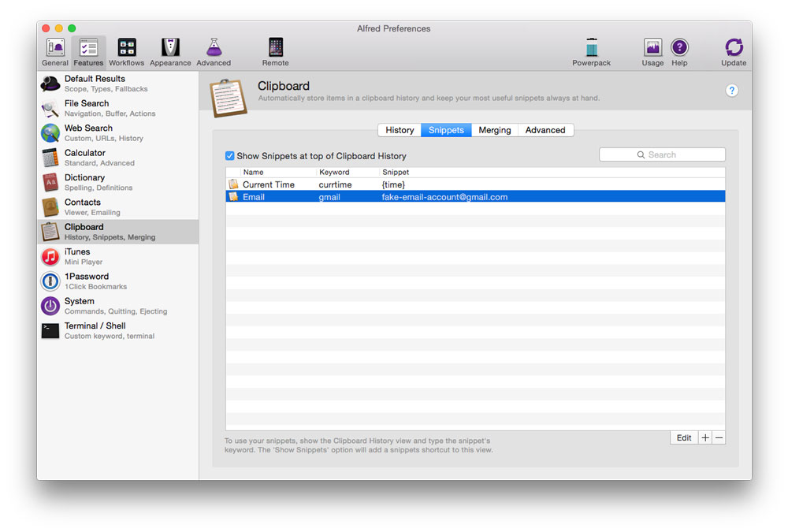Open Alfred's Advanced preferences icon
The image size is (788, 532).
coord(214,49)
